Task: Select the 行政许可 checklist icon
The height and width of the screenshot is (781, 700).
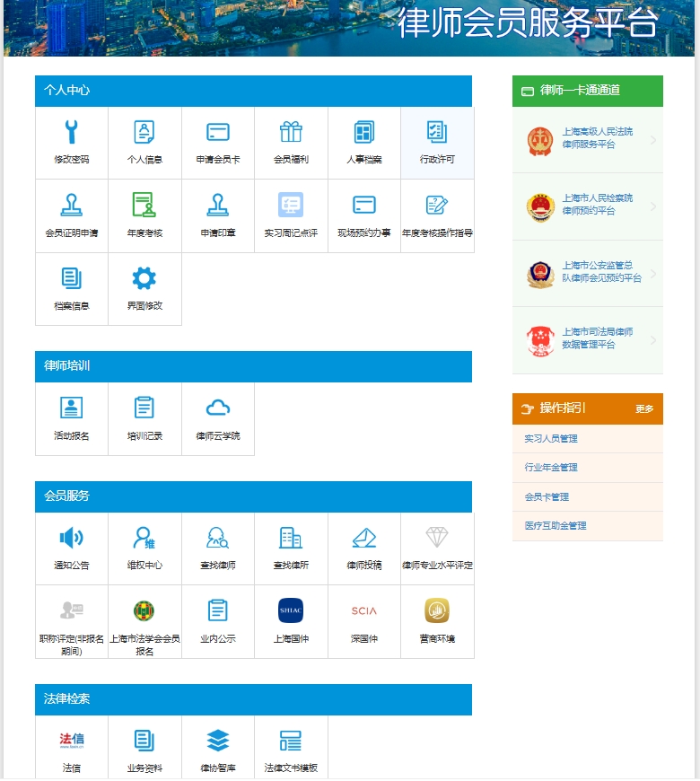Action: [437, 132]
